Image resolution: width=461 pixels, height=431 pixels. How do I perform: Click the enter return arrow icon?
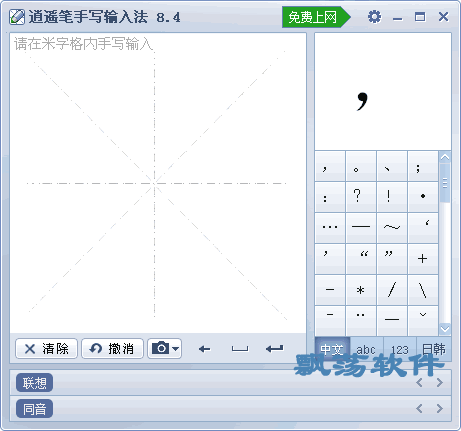point(275,349)
